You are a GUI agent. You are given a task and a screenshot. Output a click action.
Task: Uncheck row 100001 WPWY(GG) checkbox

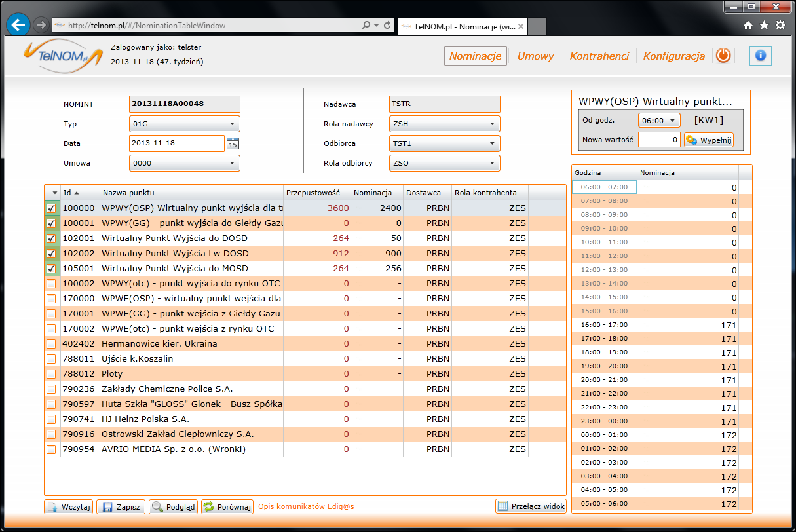tap(51, 223)
